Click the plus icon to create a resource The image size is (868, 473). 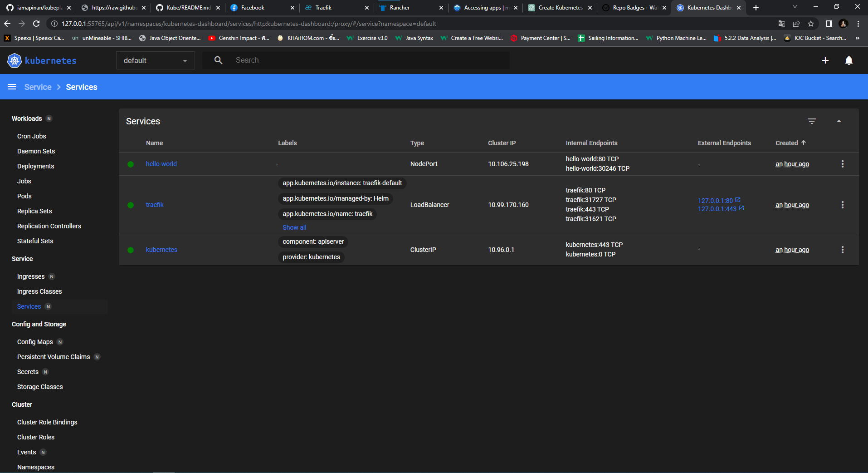pyautogui.click(x=825, y=60)
